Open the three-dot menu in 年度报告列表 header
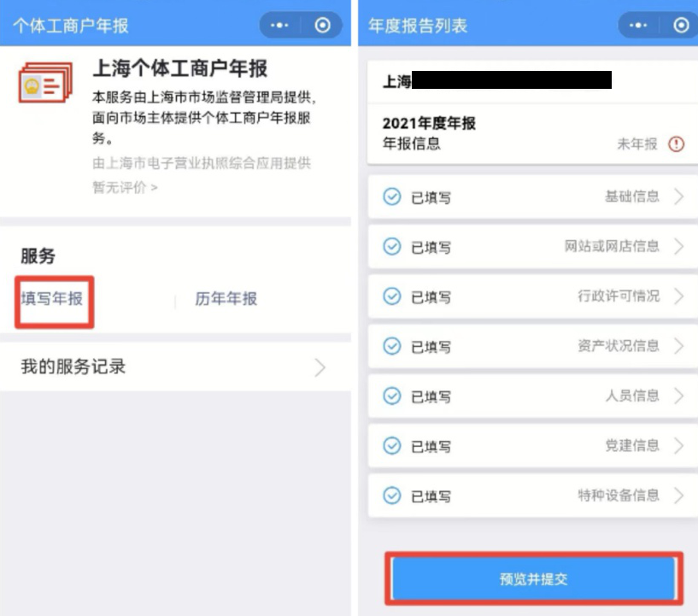Screen dimensions: 698x616 coord(638,26)
